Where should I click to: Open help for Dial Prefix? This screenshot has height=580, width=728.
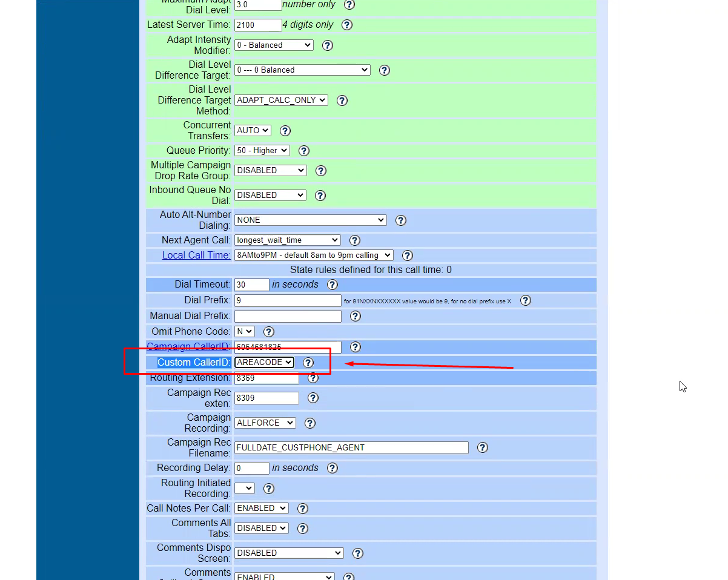(526, 300)
